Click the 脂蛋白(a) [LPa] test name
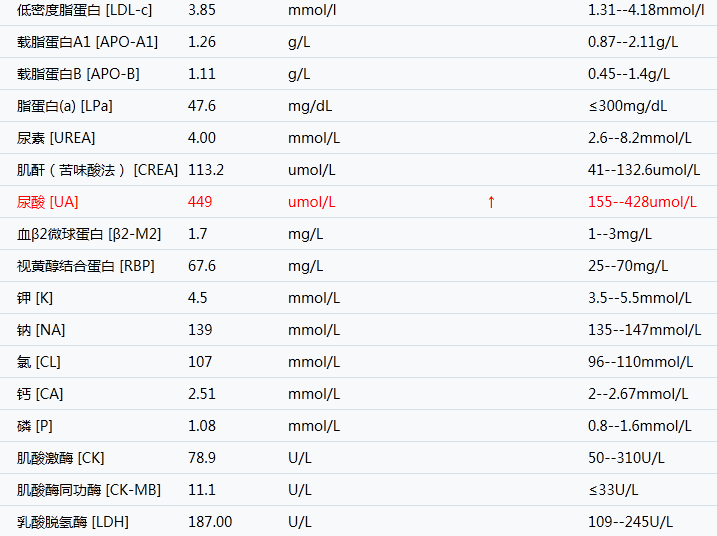The image size is (717, 536). (66, 106)
